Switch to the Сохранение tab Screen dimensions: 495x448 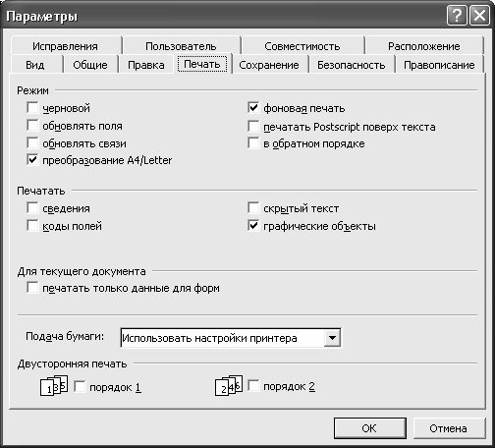[269, 65]
